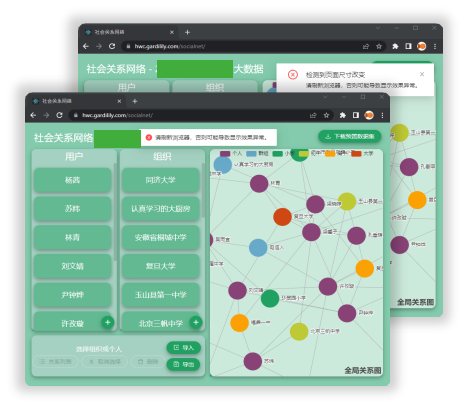This screenshot has width=467, height=409.
Task: Select user 尹钟烨 in the user list
Action: coord(72,295)
